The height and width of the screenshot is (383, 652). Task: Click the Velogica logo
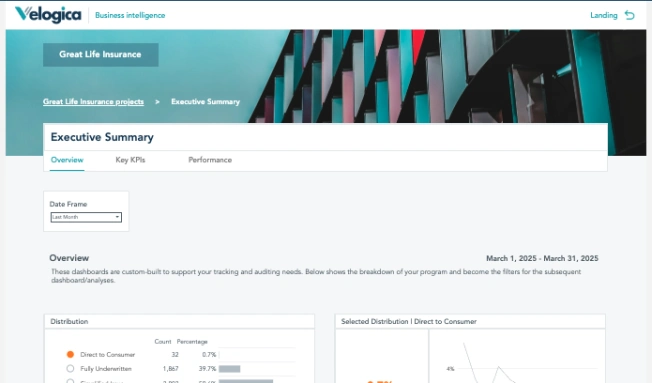48,15
